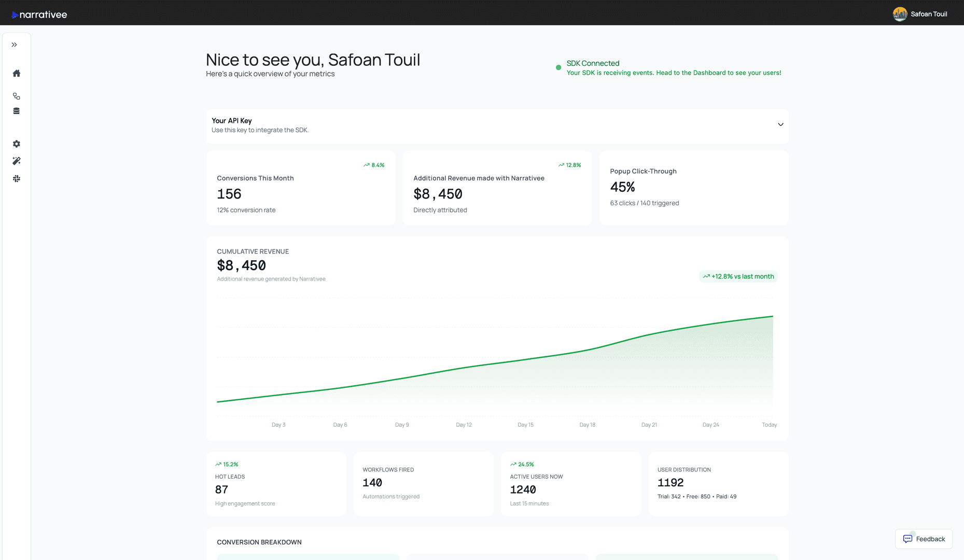Open the Feedback button
The width and height of the screenshot is (964, 560).
(x=924, y=539)
